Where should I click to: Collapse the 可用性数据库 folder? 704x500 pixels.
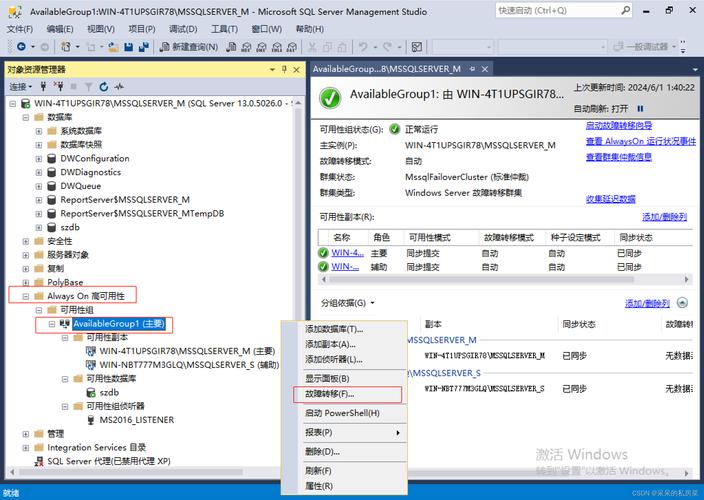[x=65, y=379]
